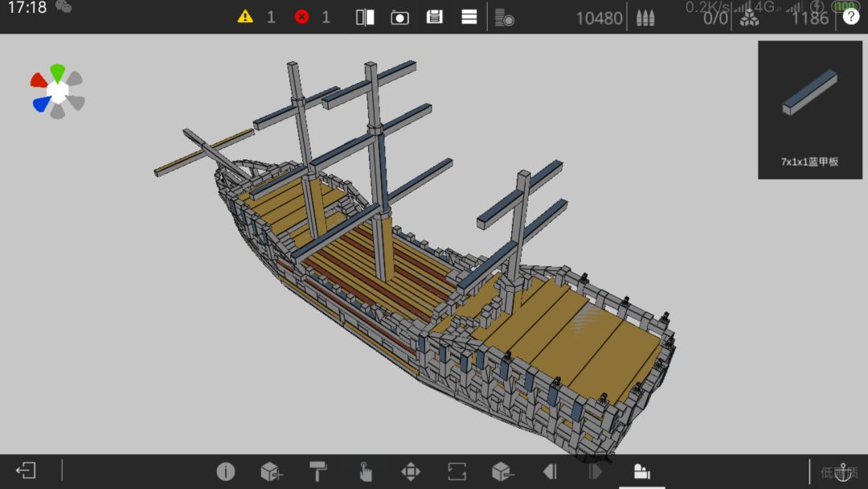868x489 pixels.
Task: Open the yellow warning indicator
Action: (245, 17)
